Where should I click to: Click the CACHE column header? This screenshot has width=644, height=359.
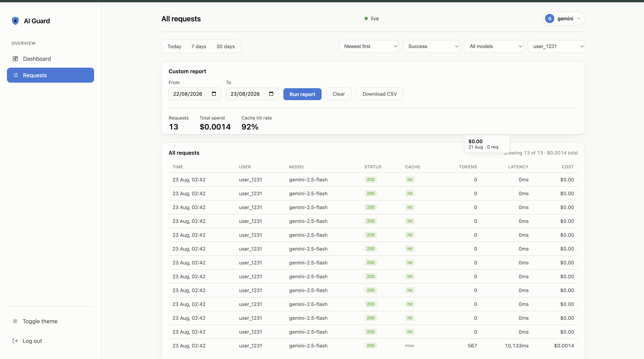pos(412,167)
